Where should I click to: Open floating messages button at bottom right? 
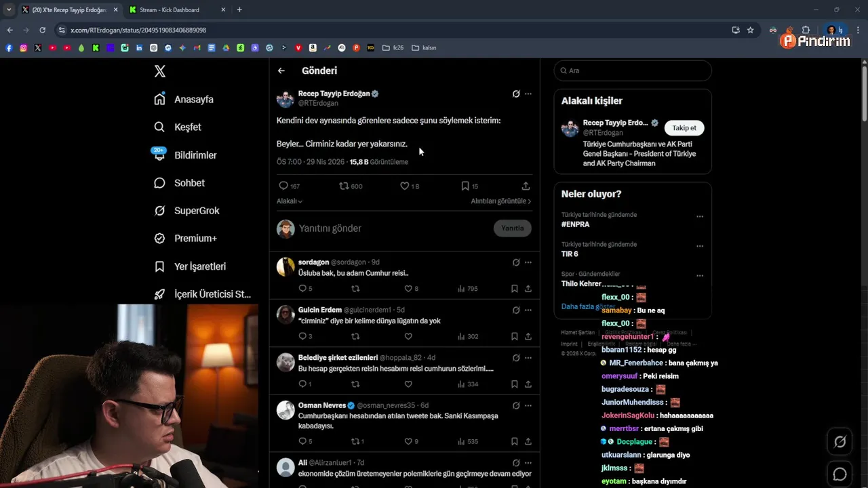pyautogui.click(x=840, y=474)
